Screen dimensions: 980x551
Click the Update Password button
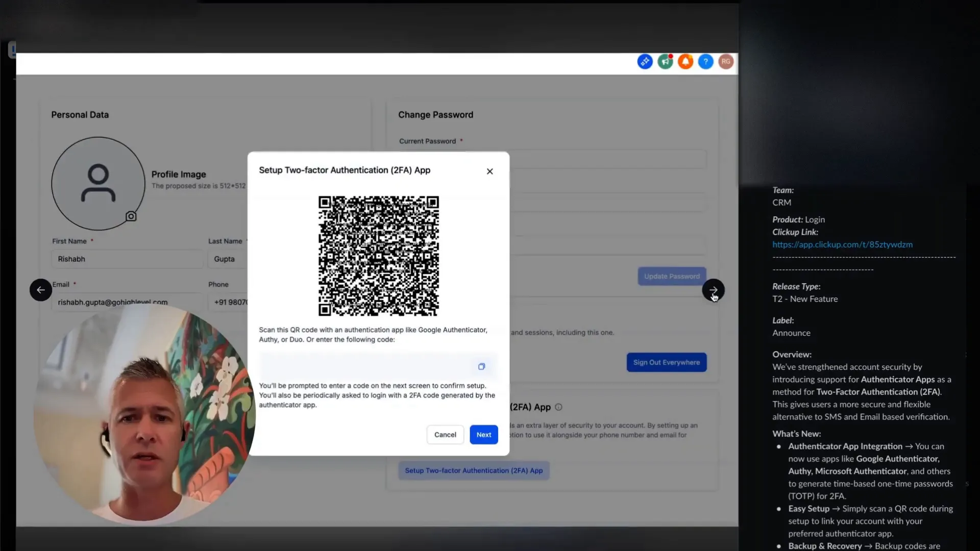click(672, 276)
